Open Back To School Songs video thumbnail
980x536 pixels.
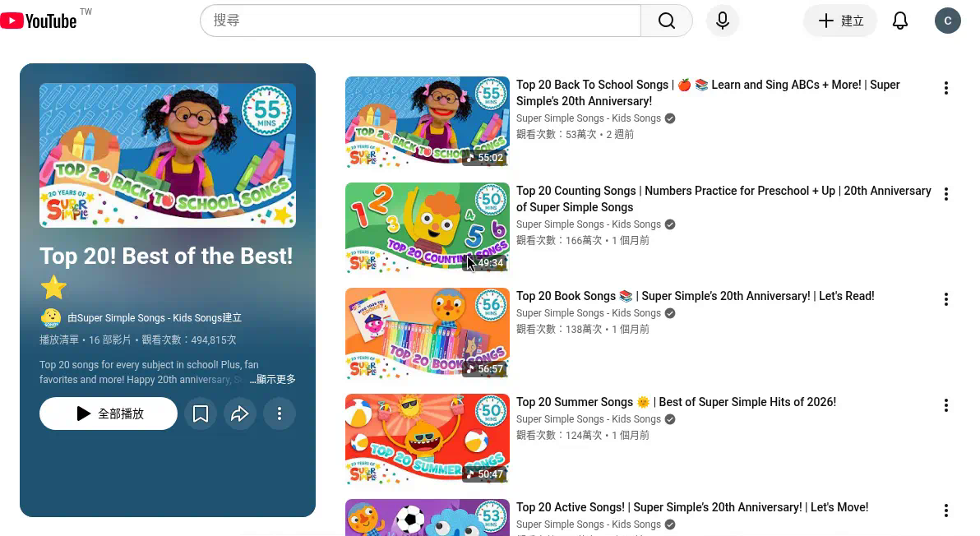[428, 122]
